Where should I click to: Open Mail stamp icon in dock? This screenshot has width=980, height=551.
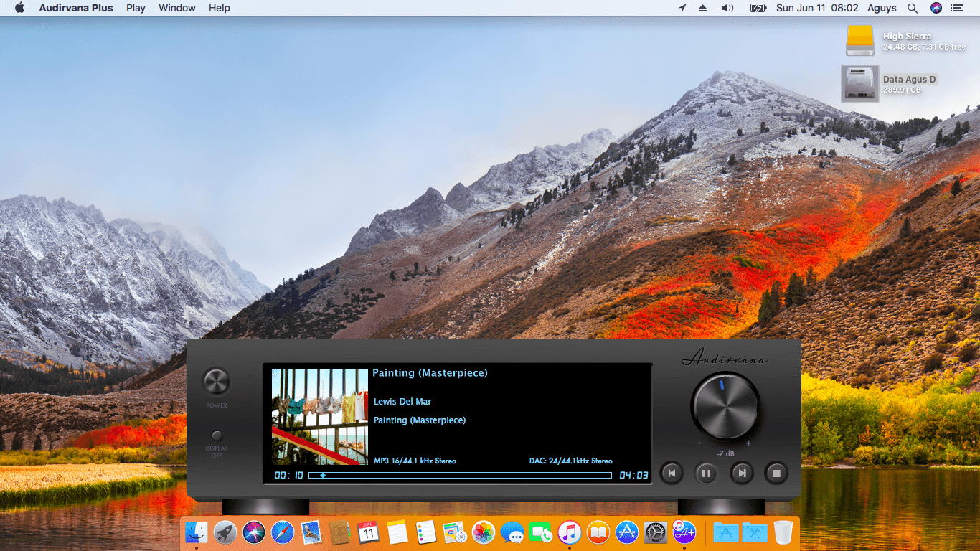click(311, 532)
